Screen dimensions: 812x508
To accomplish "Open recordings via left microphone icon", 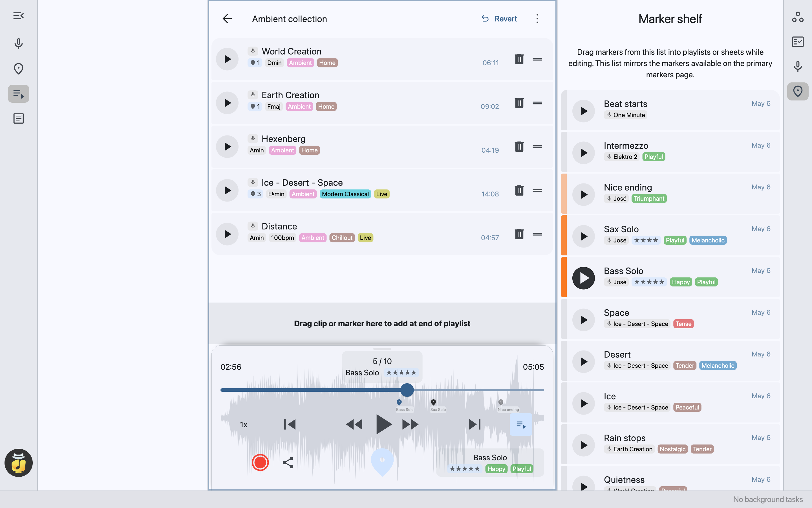I will [x=18, y=44].
